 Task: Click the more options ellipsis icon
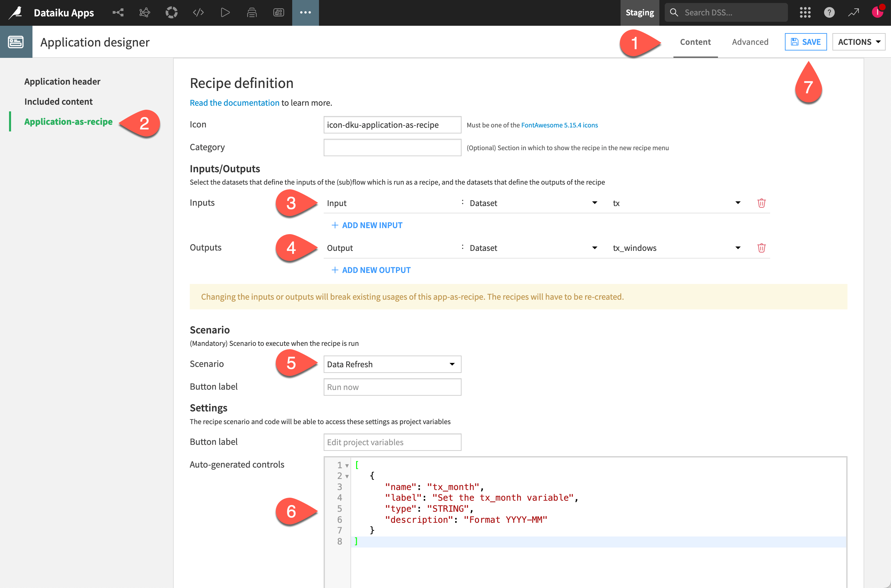pos(305,12)
